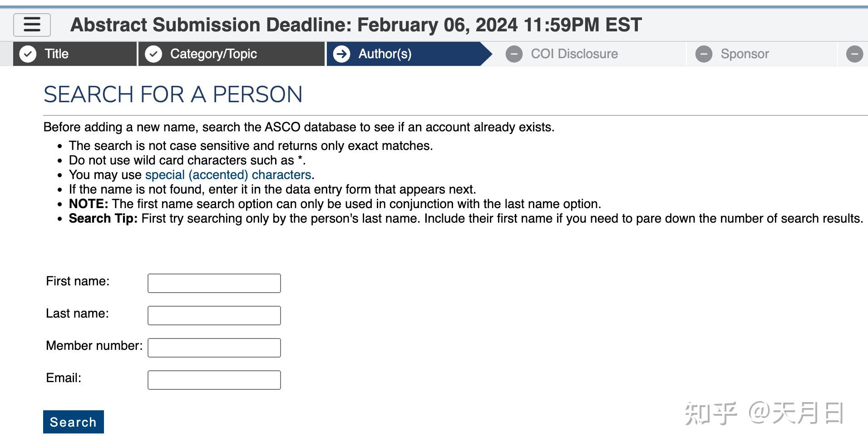868x448 pixels.
Task: Open the COI Disclosure step
Action: (574, 54)
